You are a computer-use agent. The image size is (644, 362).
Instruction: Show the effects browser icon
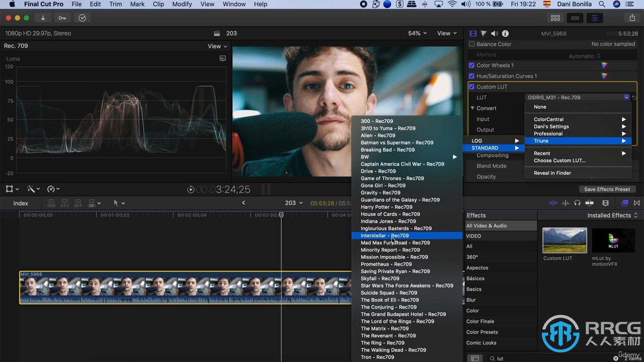[x=624, y=203]
